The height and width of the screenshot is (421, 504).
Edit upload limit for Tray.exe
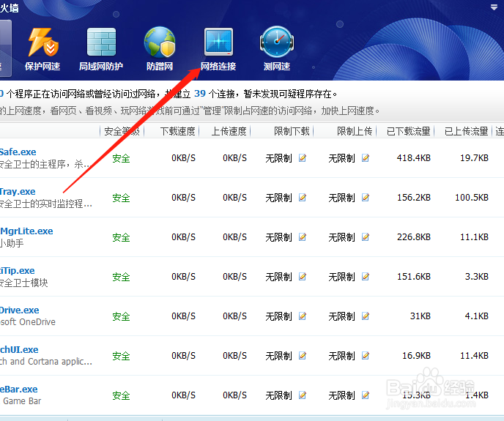click(366, 198)
